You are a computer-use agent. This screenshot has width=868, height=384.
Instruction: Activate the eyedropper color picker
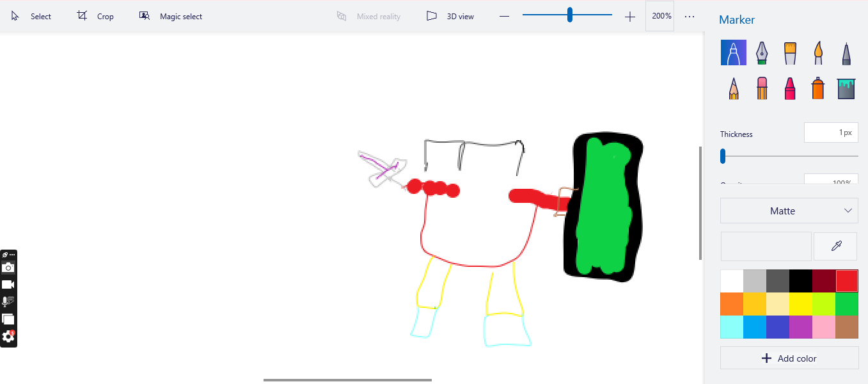point(835,246)
